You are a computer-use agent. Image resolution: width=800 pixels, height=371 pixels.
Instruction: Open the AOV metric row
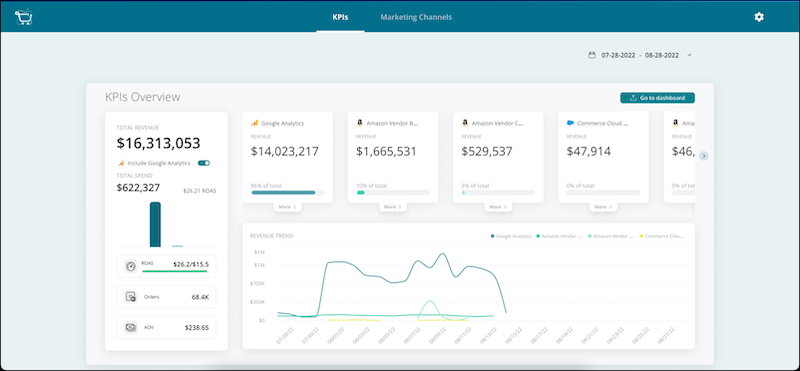[x=166, y=328]
